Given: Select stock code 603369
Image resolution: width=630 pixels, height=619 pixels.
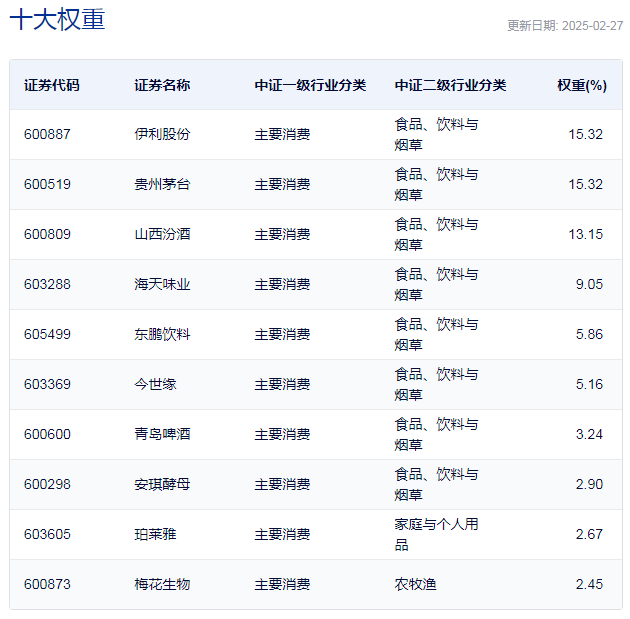Looking at the screenshot, I should pyautogui.click(x=48, y=384).
